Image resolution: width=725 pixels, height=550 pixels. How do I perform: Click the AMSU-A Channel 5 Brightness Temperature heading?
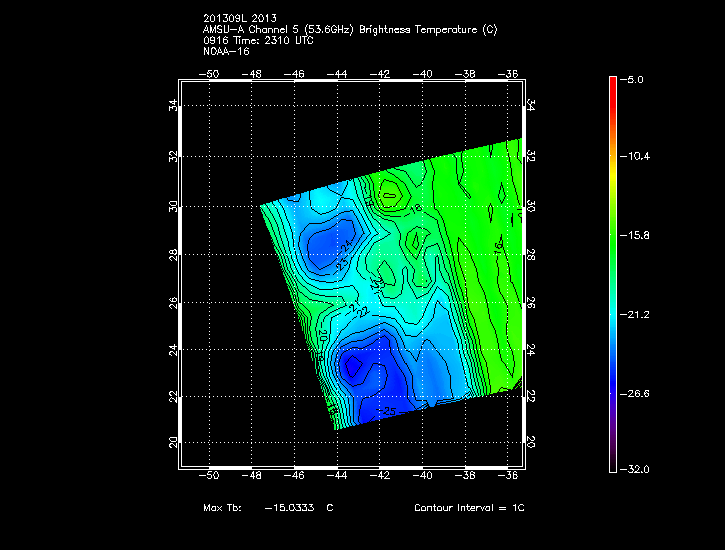(349, 29)
